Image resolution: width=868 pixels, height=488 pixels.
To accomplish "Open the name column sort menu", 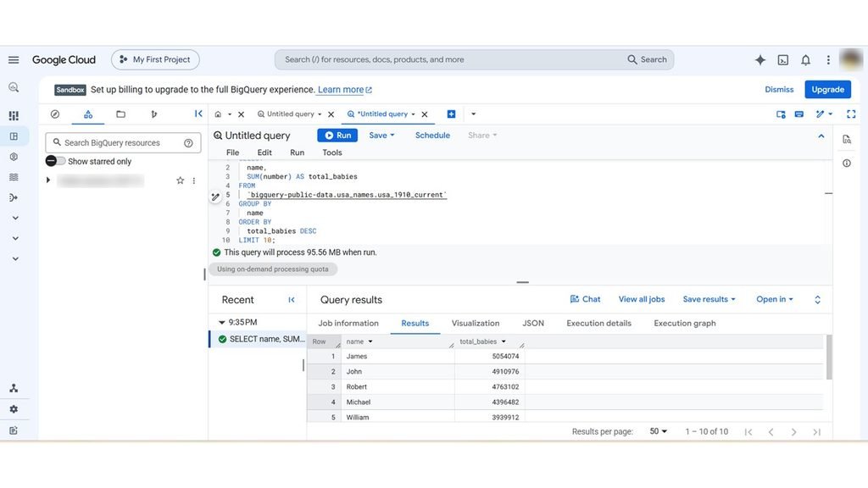I will [370, 341].
